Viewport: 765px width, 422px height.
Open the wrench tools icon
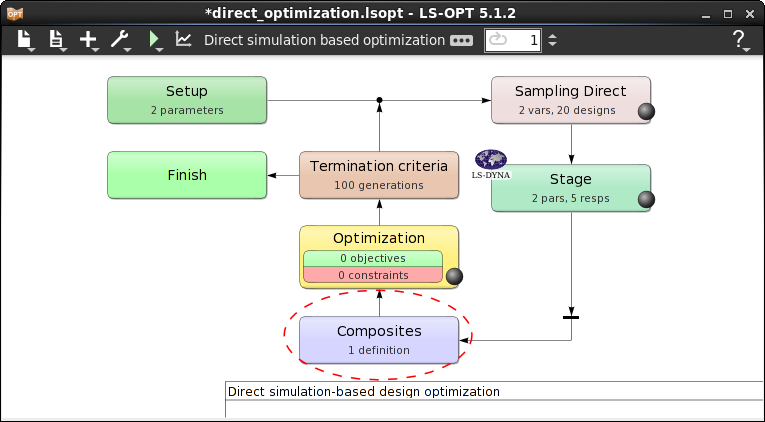120,40
